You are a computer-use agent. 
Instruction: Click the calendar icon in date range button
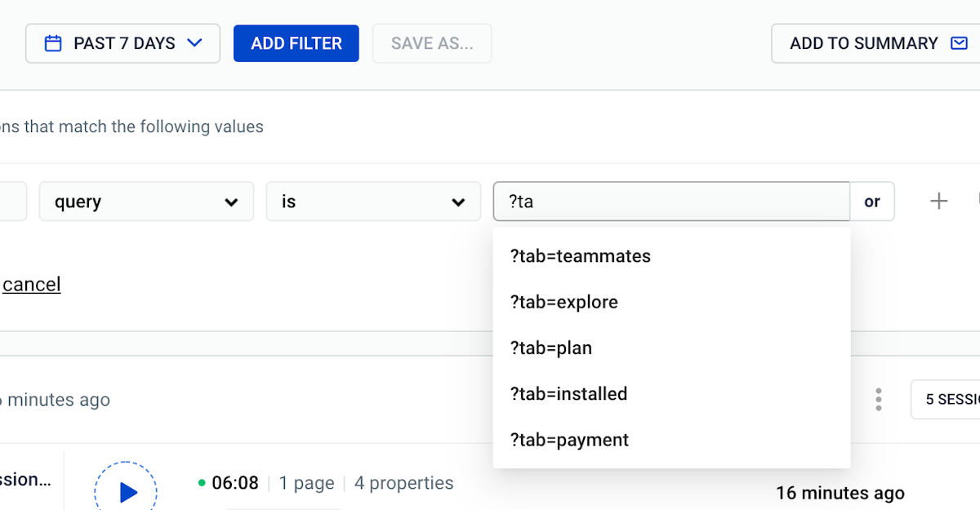point(53,43)
